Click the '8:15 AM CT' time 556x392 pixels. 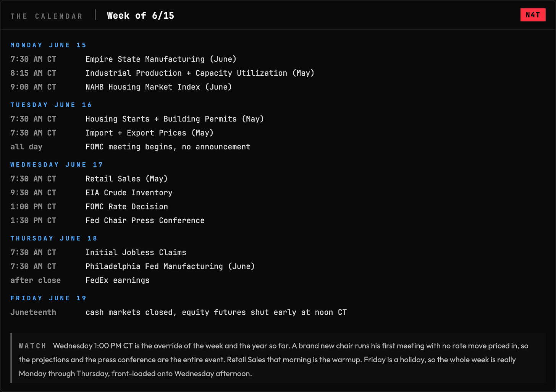coord(33,73)
